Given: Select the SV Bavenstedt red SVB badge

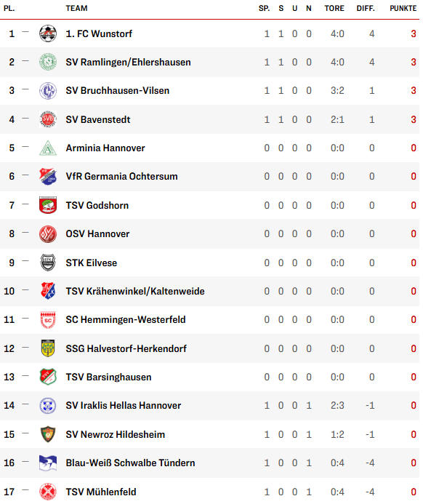Looking at the screenshot, I should [x=48, y=119].
